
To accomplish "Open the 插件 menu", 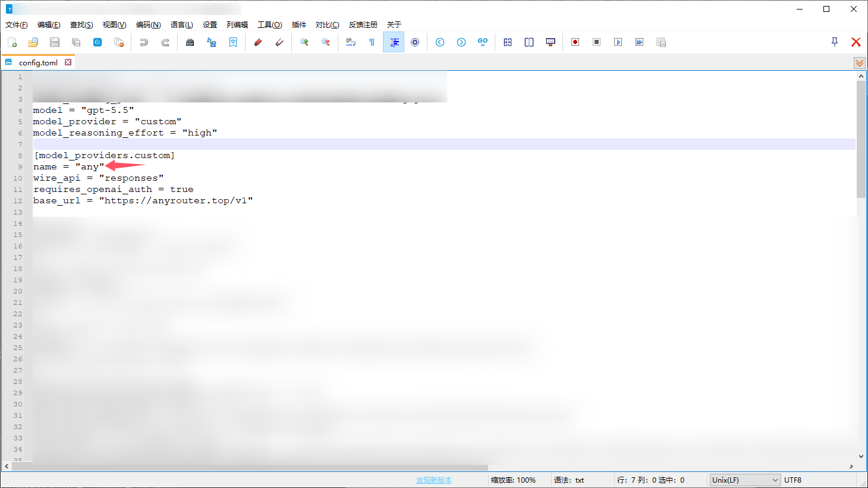I will (x=299, y=24).
